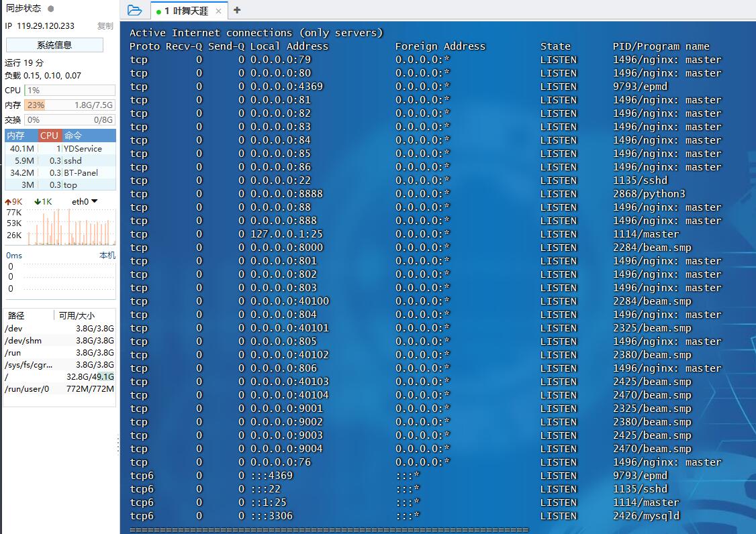Viewport: 756px width, 534px height.
Task: Click the 交换 0% usage bar
Action: pos(70,120)
